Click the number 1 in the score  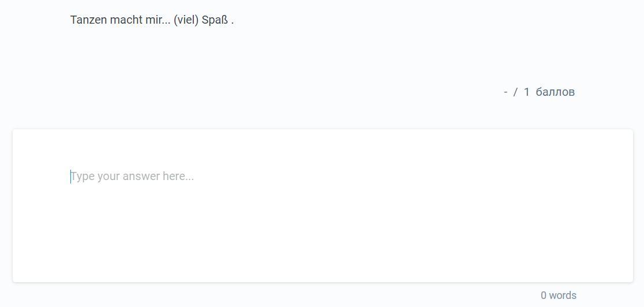(526, 92)
